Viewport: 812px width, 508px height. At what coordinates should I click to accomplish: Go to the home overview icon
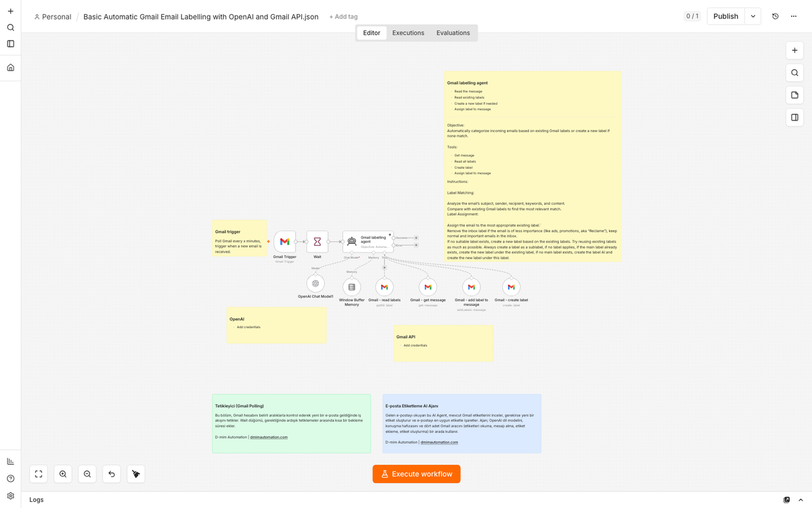click(x=10, y=68)
